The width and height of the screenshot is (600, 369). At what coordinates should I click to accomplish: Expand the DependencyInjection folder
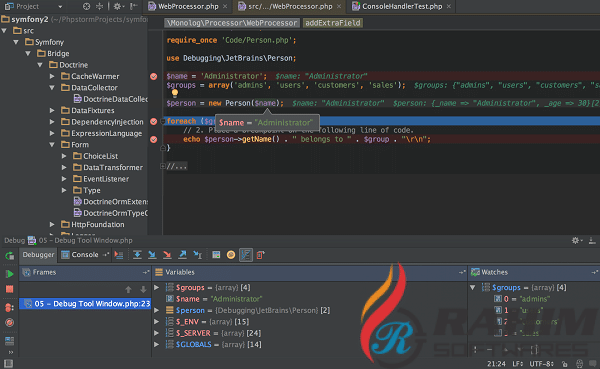tap(52, 122)
